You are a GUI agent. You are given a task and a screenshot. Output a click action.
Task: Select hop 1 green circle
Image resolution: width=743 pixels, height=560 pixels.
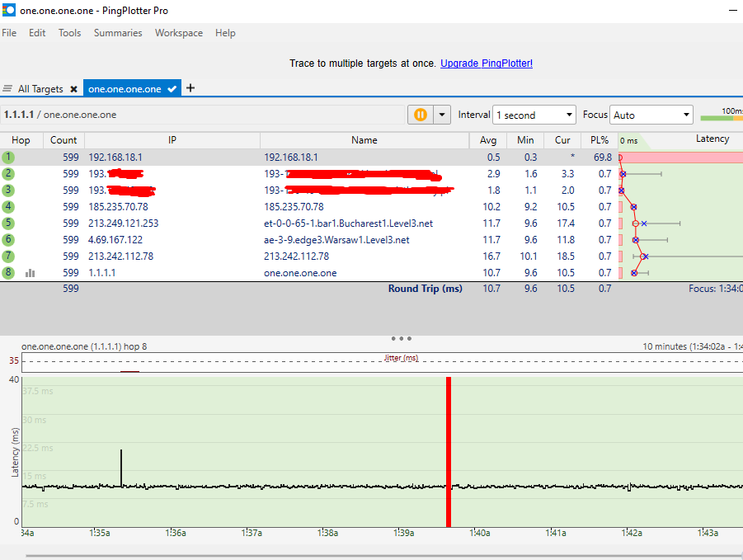click(8, 158)
